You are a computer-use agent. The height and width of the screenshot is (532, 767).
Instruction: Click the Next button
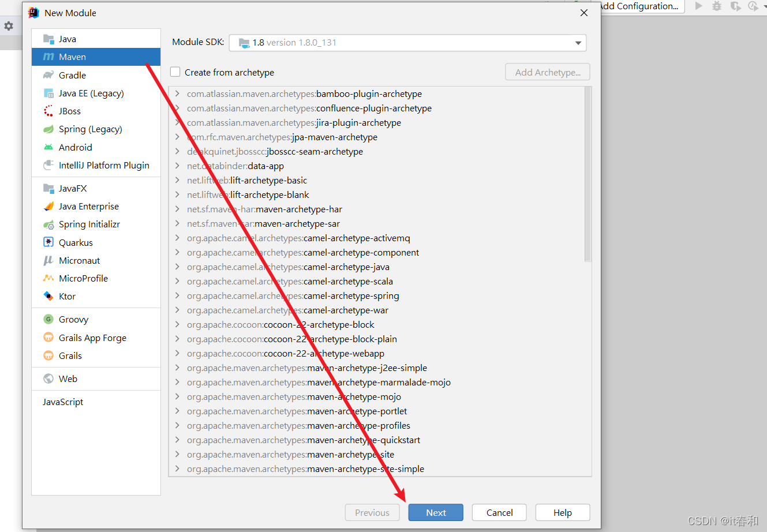(x=436, y=512)
